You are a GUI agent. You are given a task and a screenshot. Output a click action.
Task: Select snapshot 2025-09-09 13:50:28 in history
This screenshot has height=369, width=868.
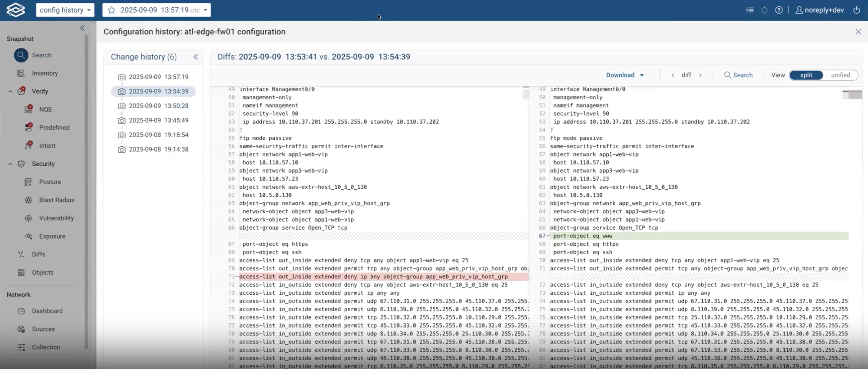(158, 106)
